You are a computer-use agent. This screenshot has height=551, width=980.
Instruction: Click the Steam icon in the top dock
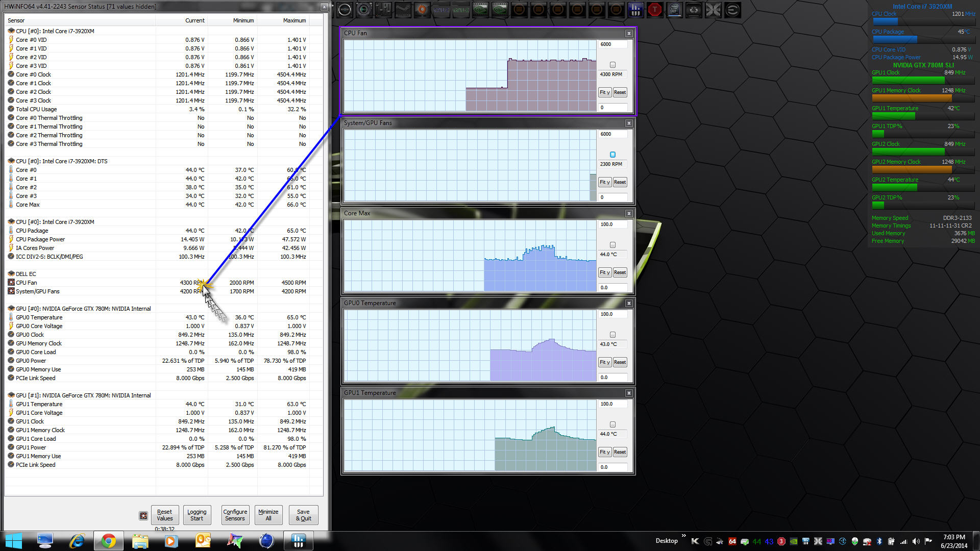(x=403, y=10)
